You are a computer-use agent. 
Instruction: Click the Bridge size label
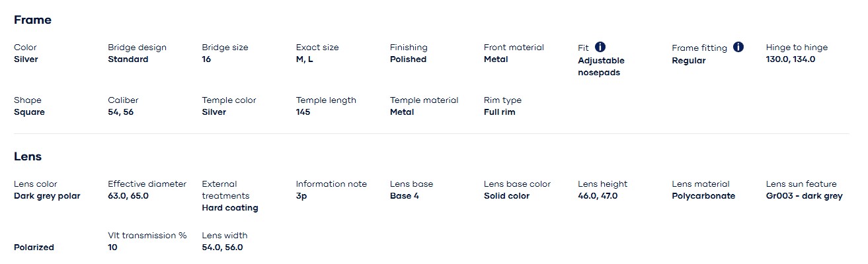click(225, 48)
